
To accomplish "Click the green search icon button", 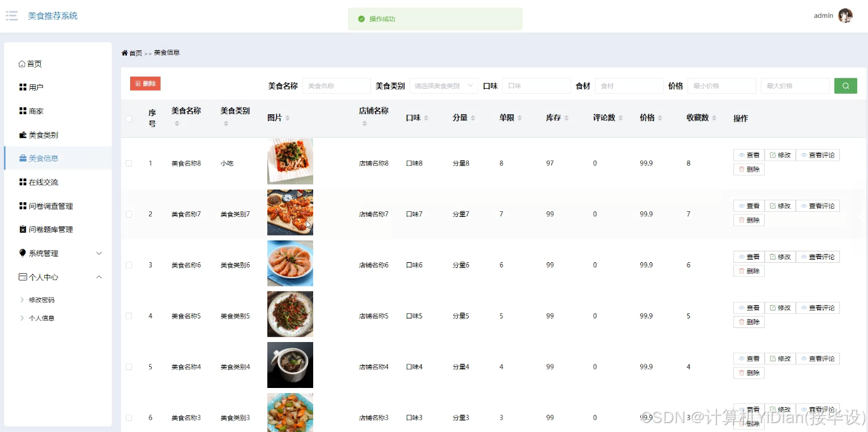I will coord(846,86).
